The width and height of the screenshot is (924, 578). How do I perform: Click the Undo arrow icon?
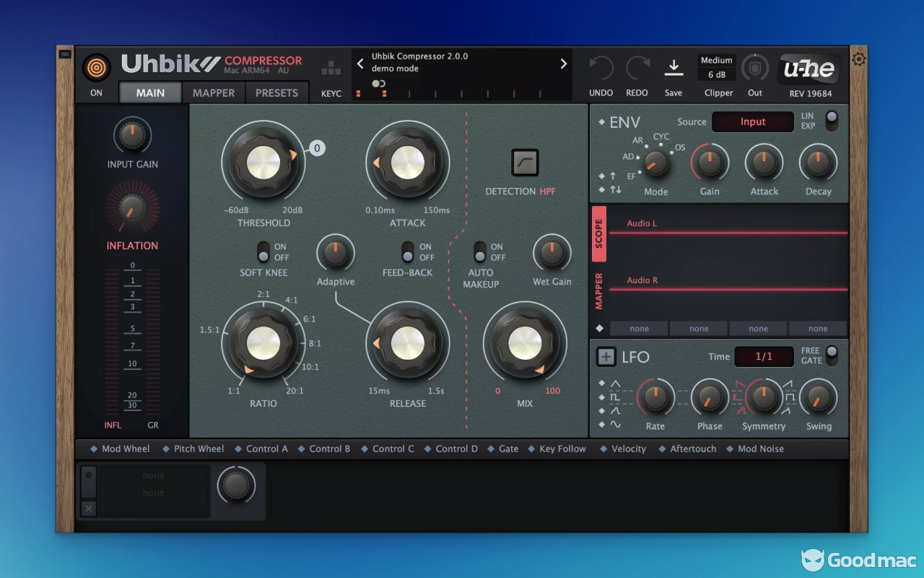pyautogui.click(x=601, y=69)
